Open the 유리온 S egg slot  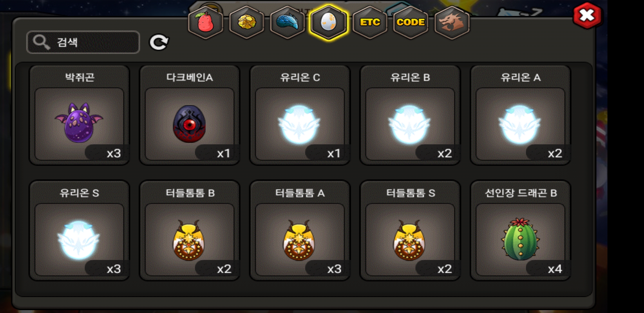79,231
